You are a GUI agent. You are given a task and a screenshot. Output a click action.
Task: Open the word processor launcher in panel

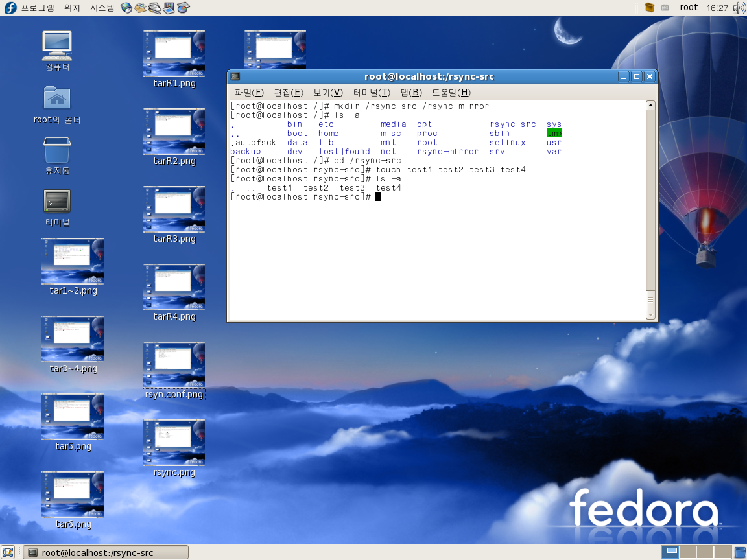point(155,8)
